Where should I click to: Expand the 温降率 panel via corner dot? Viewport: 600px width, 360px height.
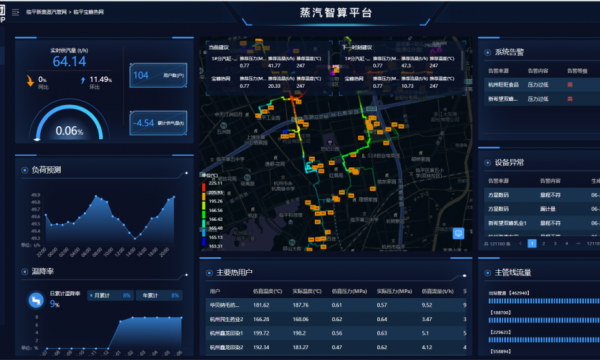(x=186, y=275)
